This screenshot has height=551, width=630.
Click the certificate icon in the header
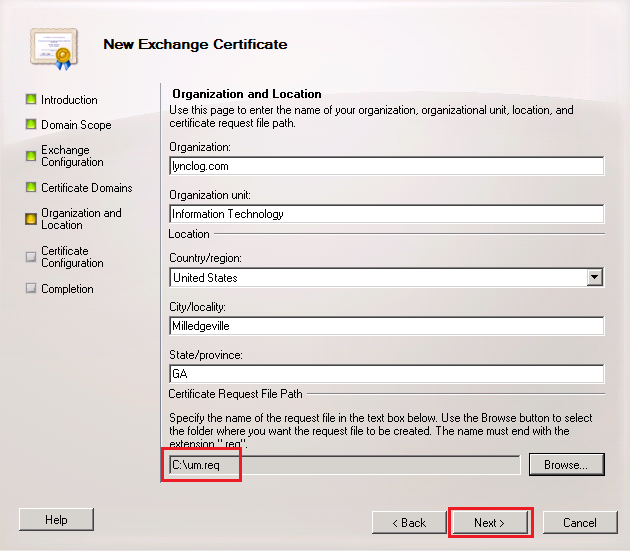(x=54, y=49)
